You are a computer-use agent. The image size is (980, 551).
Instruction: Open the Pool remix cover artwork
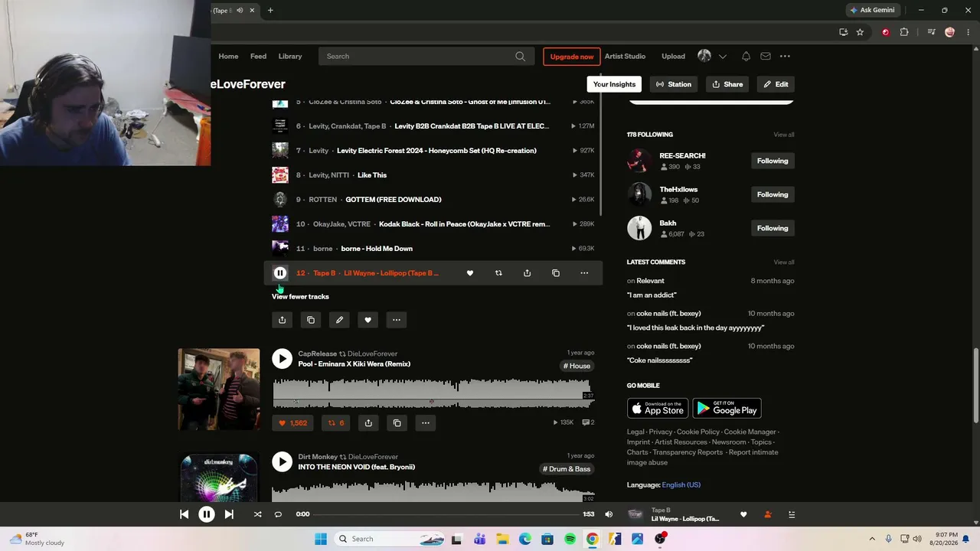click(219, 390)
